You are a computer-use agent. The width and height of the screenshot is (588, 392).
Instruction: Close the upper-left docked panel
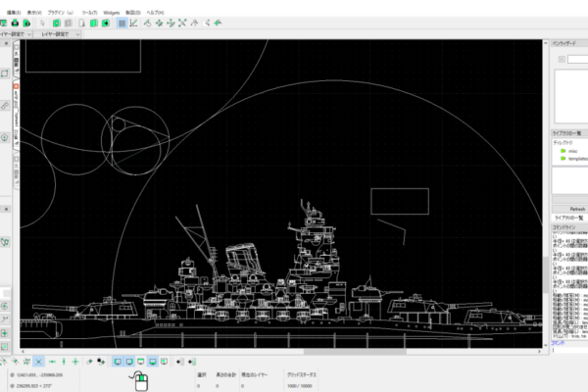point(7,43)
